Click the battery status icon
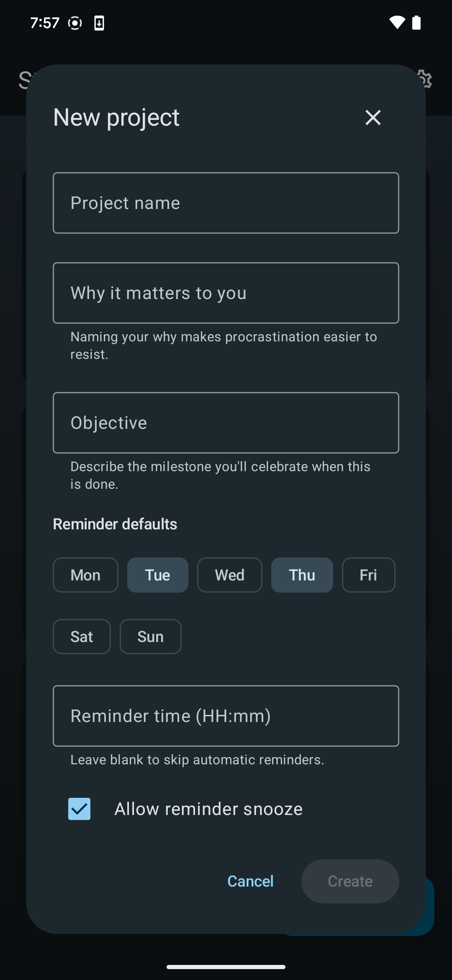 416,23
